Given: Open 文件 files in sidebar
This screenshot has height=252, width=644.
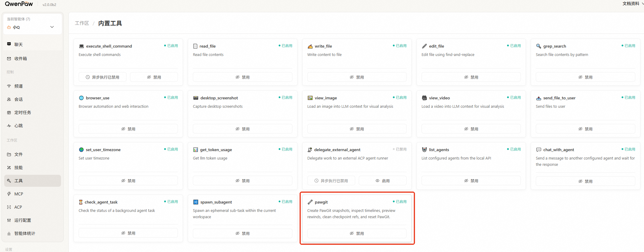Looking at the screenshot, I should 33,154.
